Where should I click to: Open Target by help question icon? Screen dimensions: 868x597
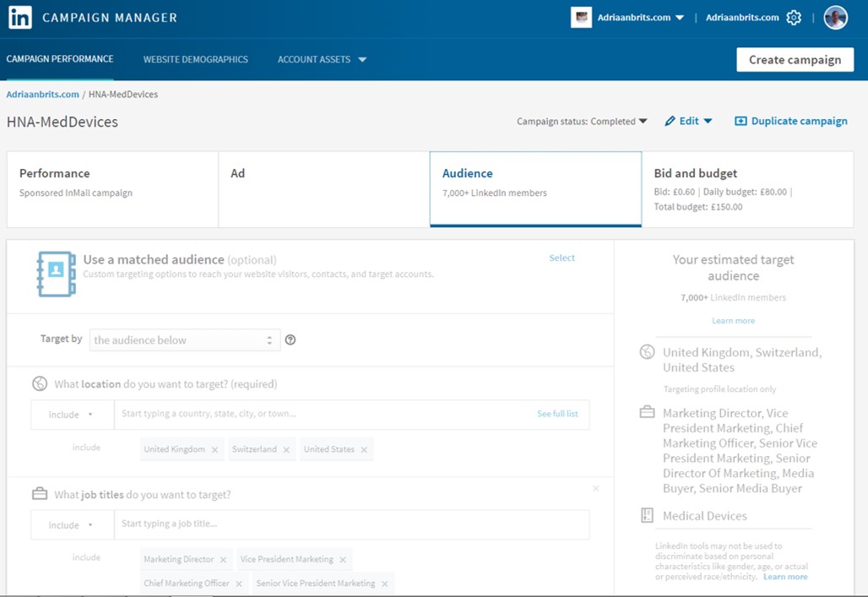[290, 339]
